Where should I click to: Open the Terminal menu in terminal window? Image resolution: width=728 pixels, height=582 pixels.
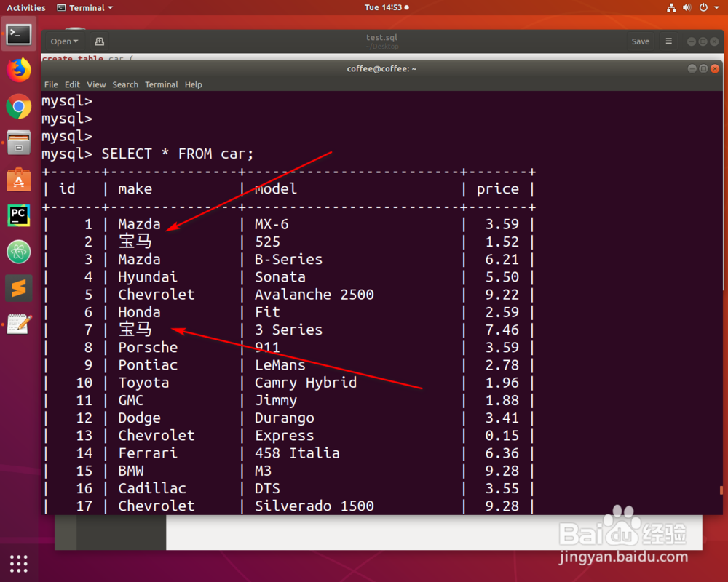click(x=161, y=84)
